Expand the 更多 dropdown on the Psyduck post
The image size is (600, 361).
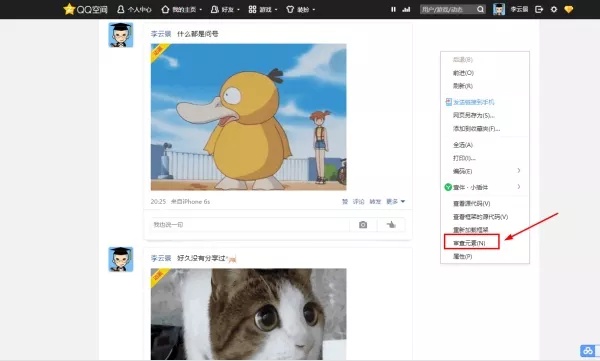click(x=396, y=202)
